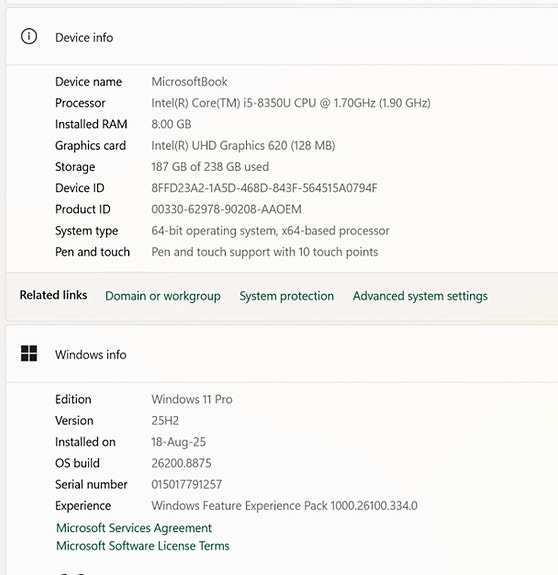Image resolution: width=558 pixels, height=575 pixels.
Task: Click the graphics card value
Action: 243,146
